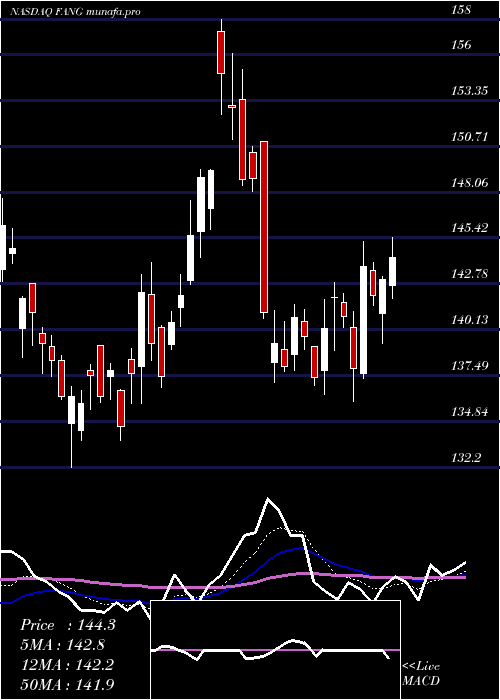
Task: Click the '50MA : 141.9' readout
Action: point(67,684)
